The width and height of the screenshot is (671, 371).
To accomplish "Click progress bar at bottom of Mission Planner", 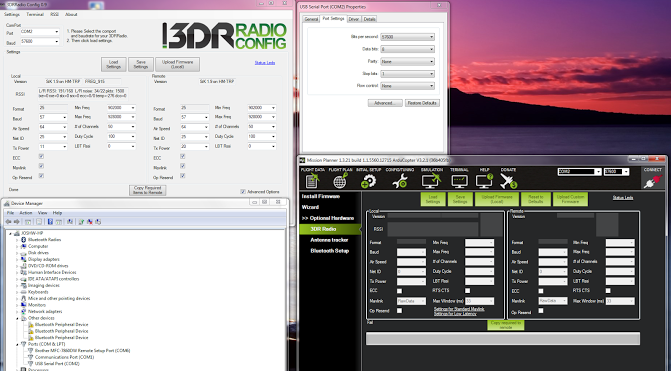I will (503, 338).
